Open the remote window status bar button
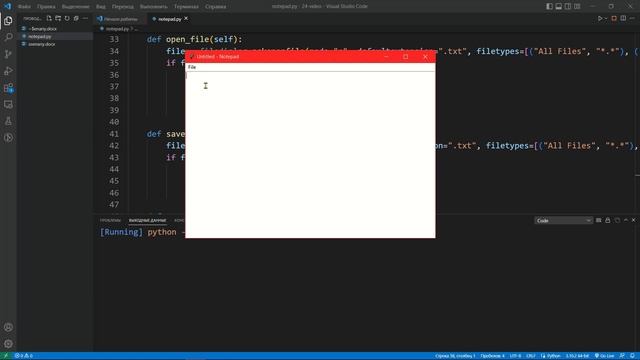The width and height of the screenshot is (640, 360). (x=6, y=356)
